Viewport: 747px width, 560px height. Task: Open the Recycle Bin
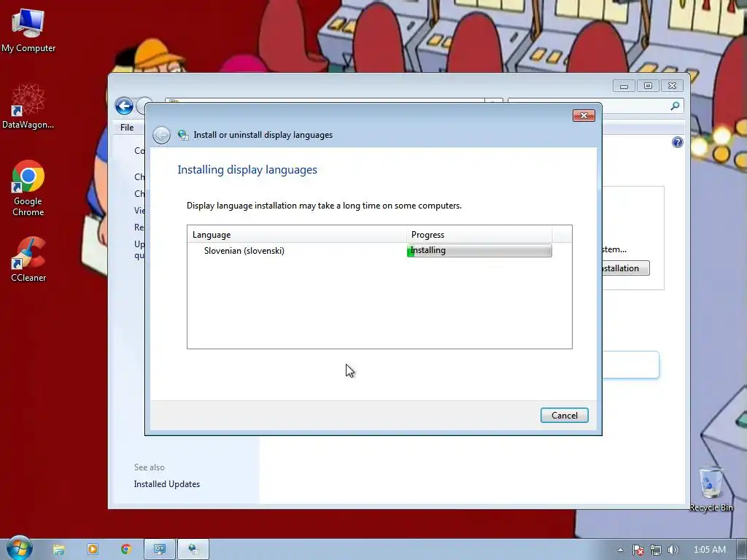[711, 489]
